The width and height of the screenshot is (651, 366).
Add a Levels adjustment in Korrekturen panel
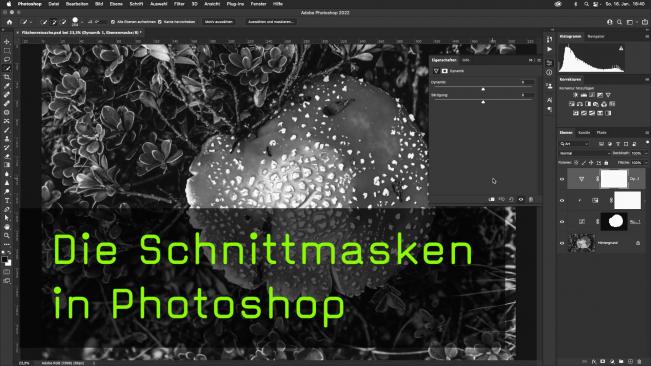click(584, 95)
